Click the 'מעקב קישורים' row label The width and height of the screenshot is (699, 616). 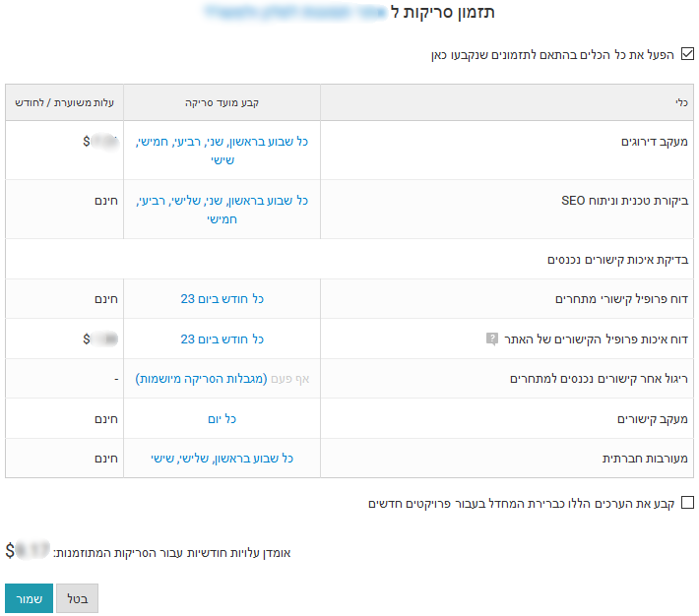coord(653,419)
